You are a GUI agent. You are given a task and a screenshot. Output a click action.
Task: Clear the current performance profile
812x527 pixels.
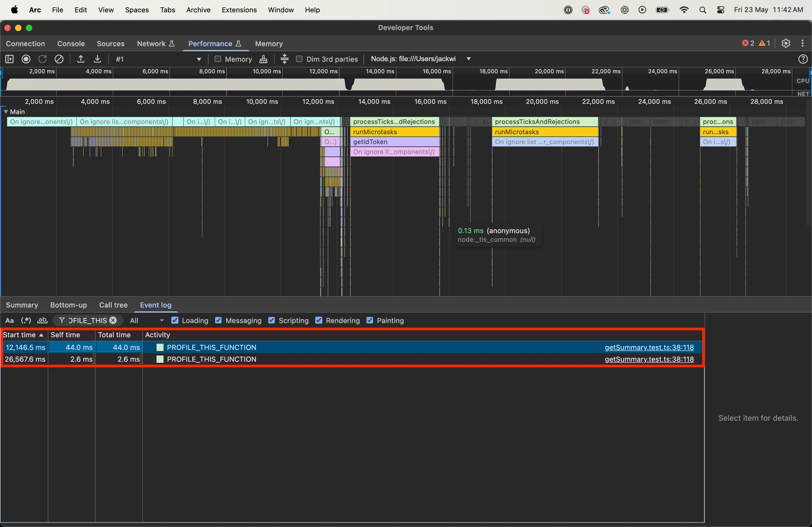tap(59, 59)
